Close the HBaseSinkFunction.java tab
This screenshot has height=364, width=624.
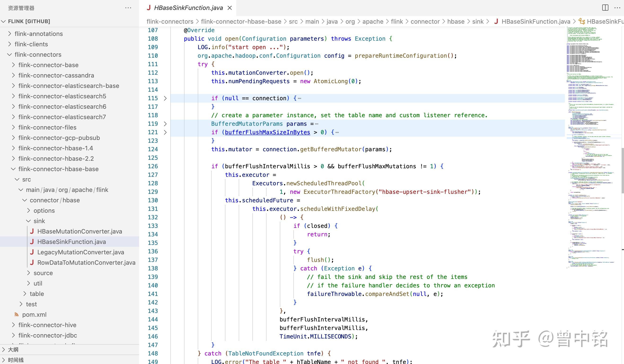229,8
